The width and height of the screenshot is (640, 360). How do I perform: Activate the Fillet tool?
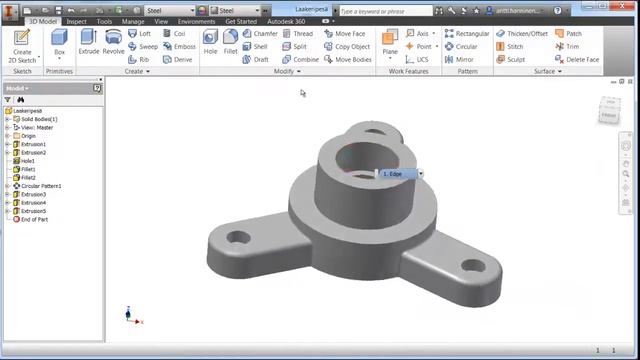[x=230, y=42]
